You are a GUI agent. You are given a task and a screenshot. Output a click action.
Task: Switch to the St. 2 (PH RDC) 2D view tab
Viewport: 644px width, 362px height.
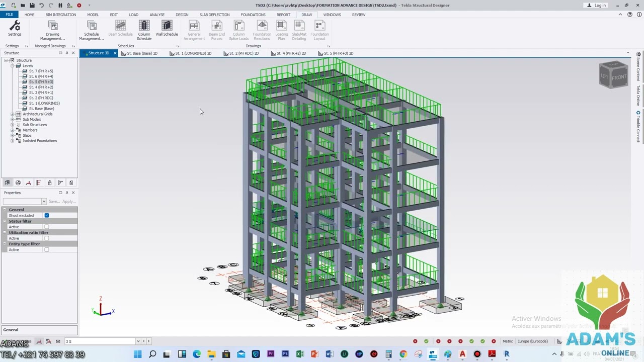click(242, 53)
